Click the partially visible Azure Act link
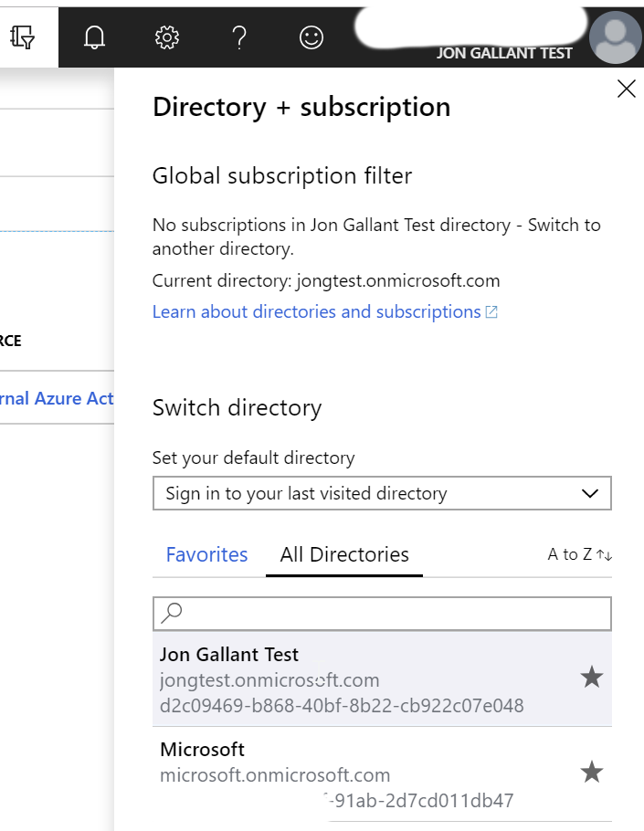 pyautogui.click(x=57, y=398)
